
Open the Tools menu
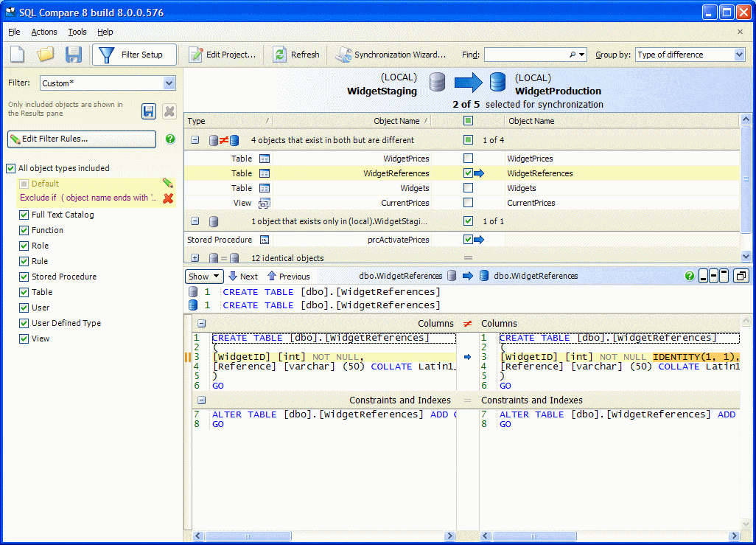tap(77, 32)
